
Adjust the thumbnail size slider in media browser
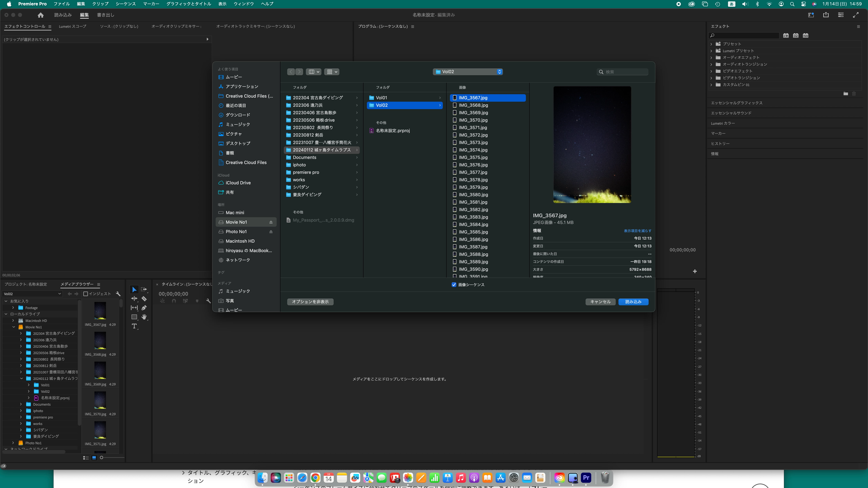102,458
